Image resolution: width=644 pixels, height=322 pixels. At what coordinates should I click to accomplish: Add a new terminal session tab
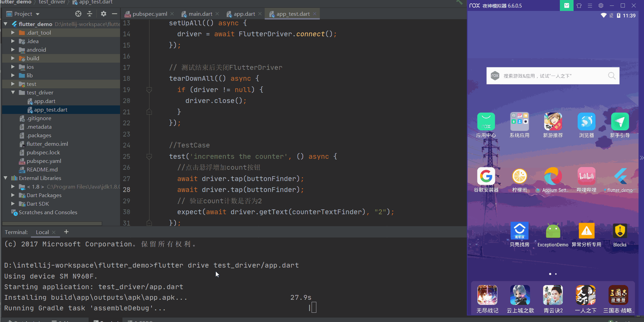tap(66, 232)
